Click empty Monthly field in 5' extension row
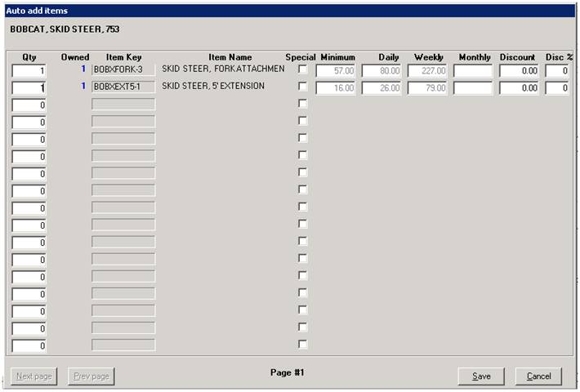Image resolution: width=580 pixels, height=392 pixels. click(473, 88)
